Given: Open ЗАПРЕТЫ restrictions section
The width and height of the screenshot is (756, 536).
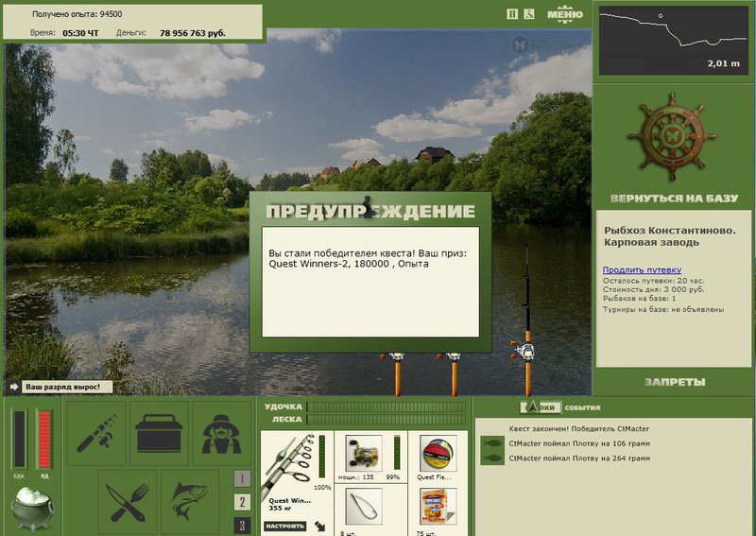Looking at the screenshot, I should pyautogui.click(x=675, y=382).
